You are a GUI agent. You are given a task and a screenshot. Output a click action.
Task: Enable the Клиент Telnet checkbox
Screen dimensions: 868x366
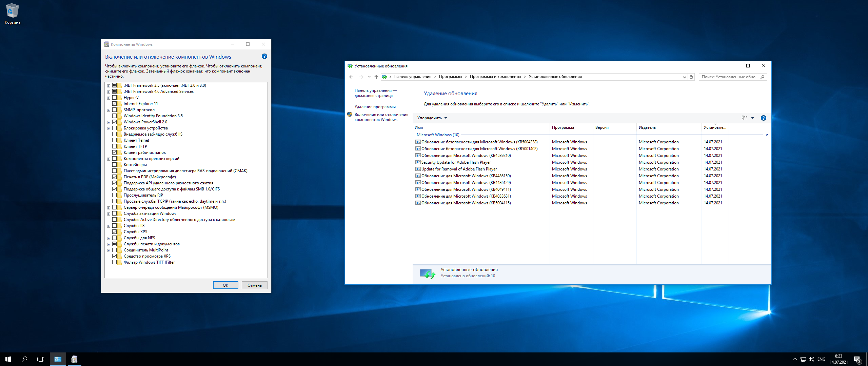(114, 140)
